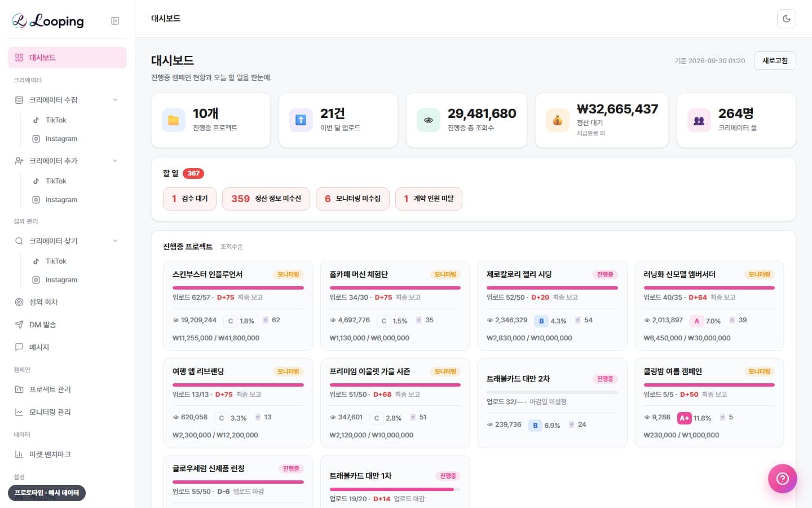The image size is (812, 508).
Task: Open Instagram under 크리에이터 수집
Action: 76,139
